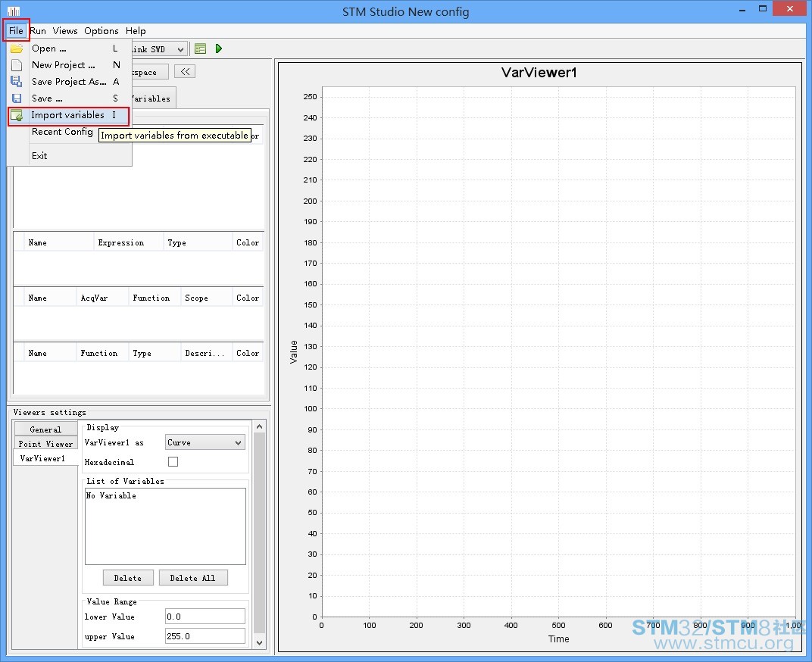This screenshot has height=662, width=812.
Task: Click the No Variable list entry
Action: pos(111,495)
